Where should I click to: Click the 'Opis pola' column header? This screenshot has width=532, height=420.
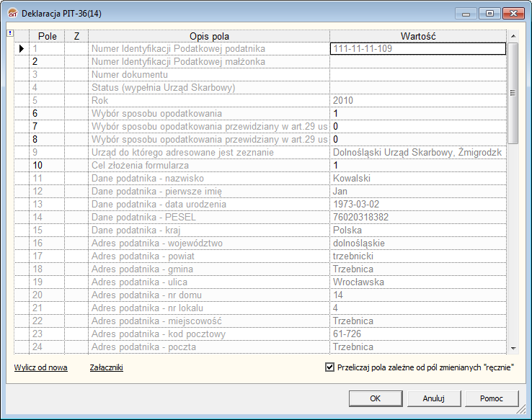[x=210, y=36]
